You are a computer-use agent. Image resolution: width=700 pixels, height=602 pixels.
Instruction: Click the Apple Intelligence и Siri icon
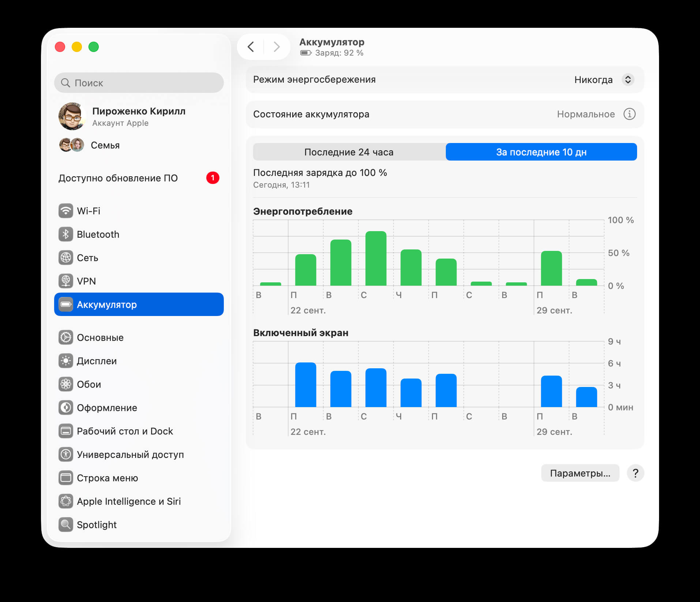[x=66, y=501]
